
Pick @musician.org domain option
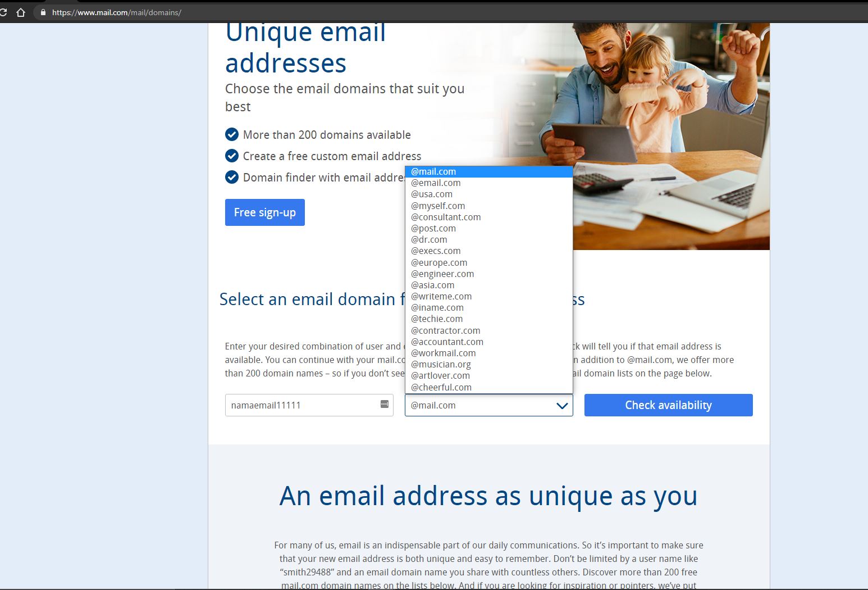pos(488,364)
